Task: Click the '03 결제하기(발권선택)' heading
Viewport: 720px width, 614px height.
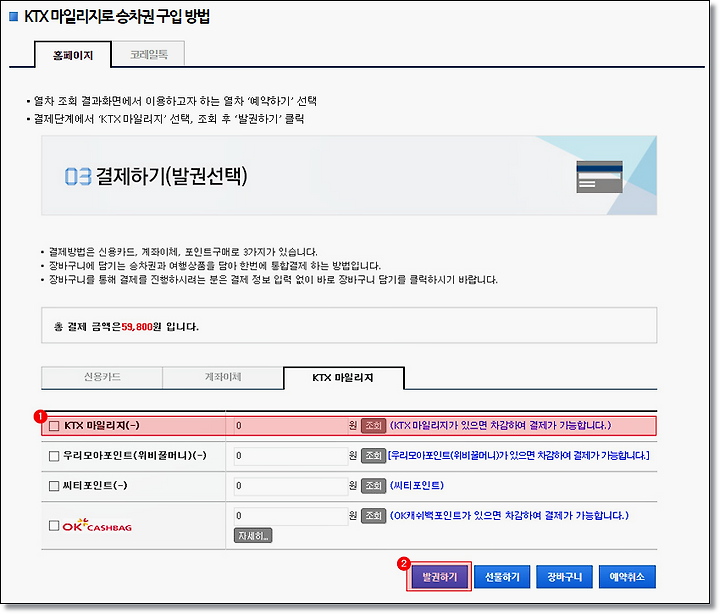Action: (x=156, y=176)
